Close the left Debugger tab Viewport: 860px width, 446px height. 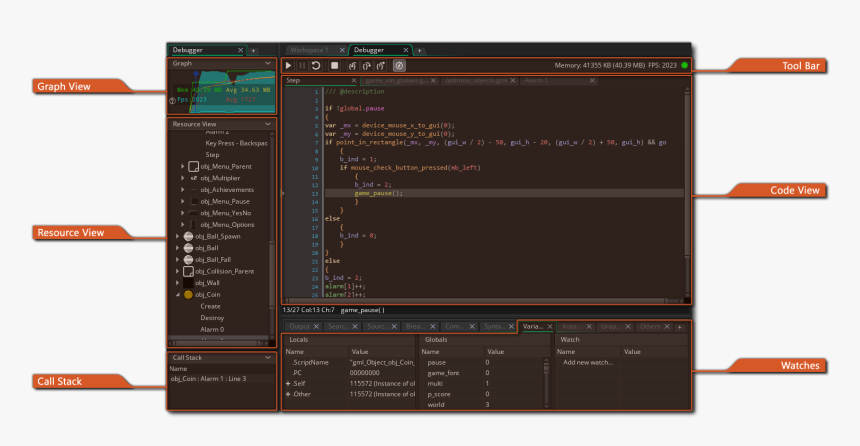point(240,50)
